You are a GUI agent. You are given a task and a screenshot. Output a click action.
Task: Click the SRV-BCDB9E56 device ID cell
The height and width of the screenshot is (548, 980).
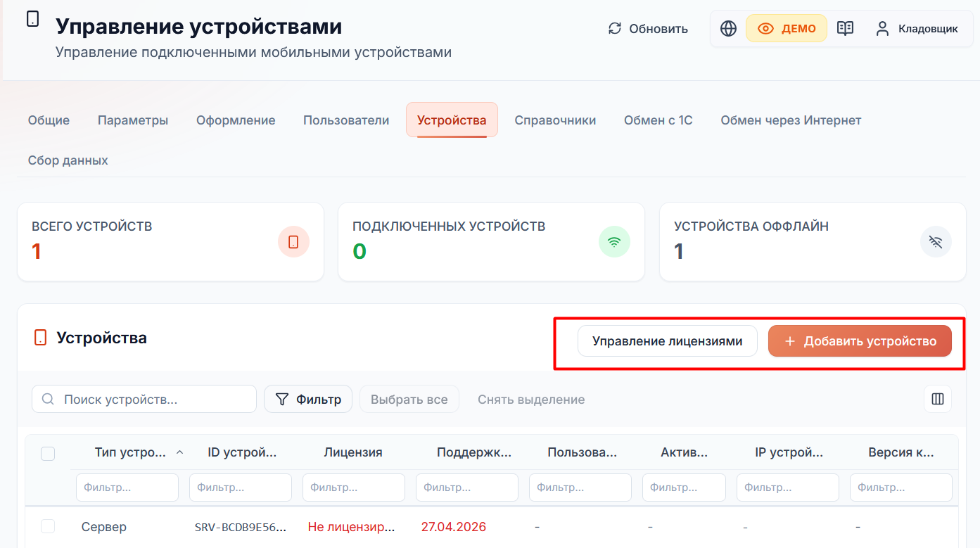[x=241, y=527]
